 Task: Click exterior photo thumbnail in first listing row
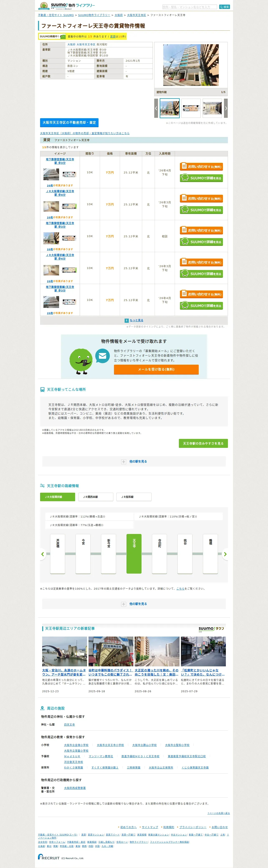click(51, 174)
